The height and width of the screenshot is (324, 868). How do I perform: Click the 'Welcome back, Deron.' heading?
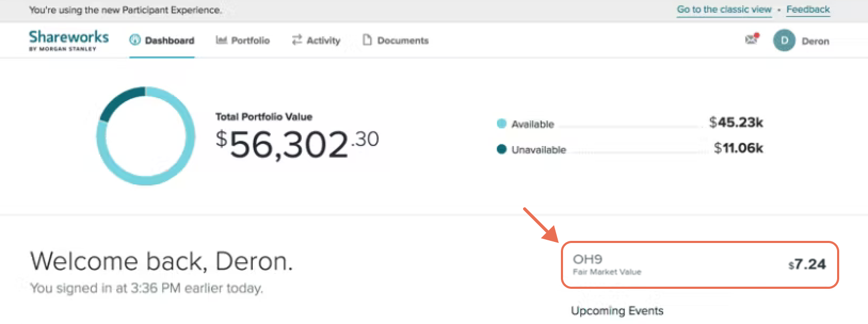coord(162,261)
